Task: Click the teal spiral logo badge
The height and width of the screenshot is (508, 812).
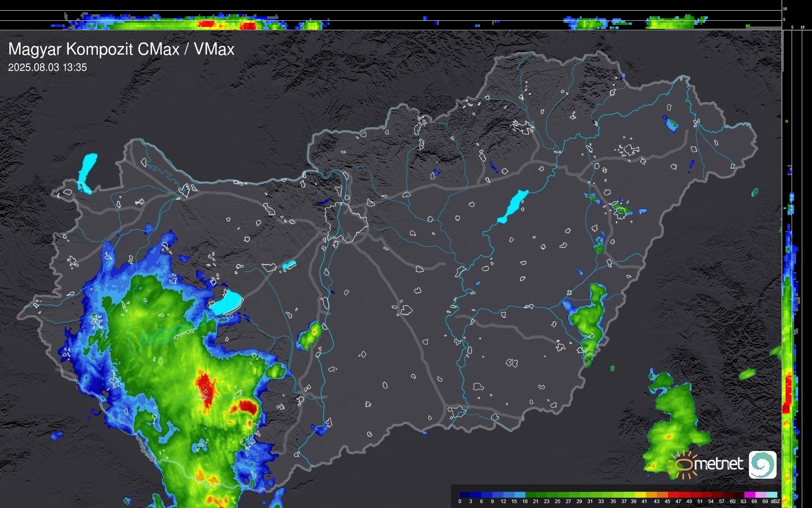Action: pyautogui.click(x=762, y=464)
